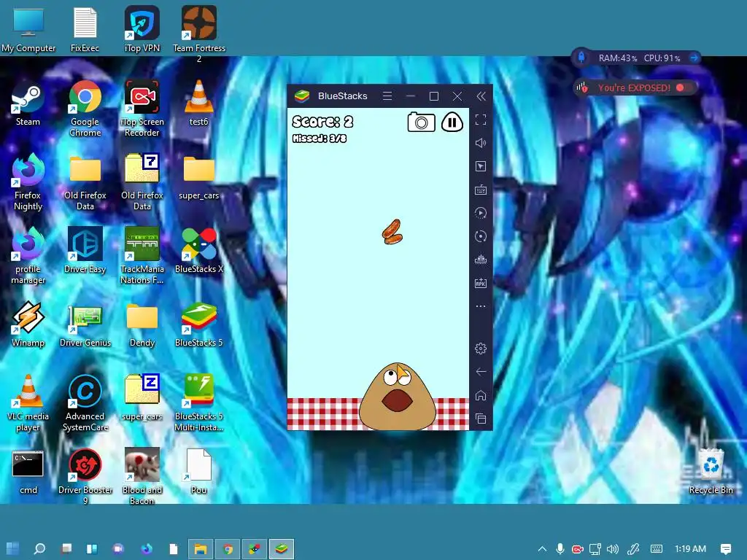Select the Firefox Nightly desktop shortcut
This screenshot has width=747, height=560.
pyautogui.click(x=28, y=182)
